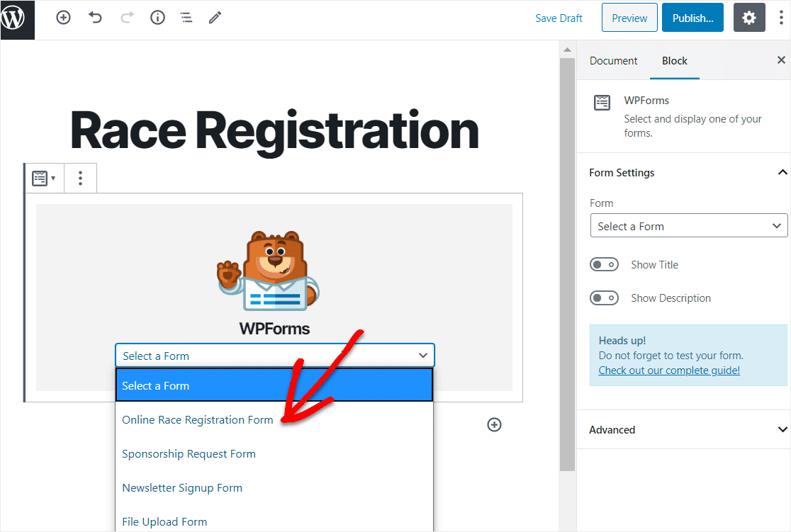The image size is (791, 532).
Task: Click the editor vertical scrollbar thumb
Action: point(567,264)
